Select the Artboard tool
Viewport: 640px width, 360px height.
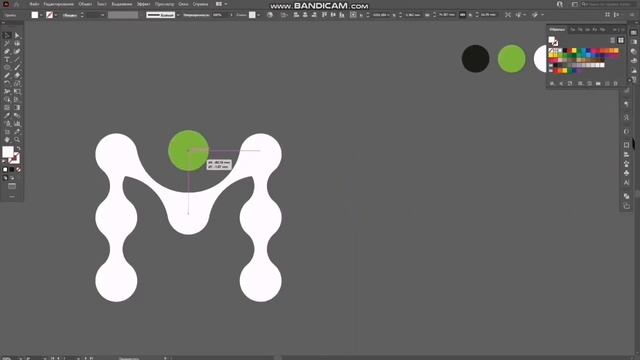[x=7, y=132]
